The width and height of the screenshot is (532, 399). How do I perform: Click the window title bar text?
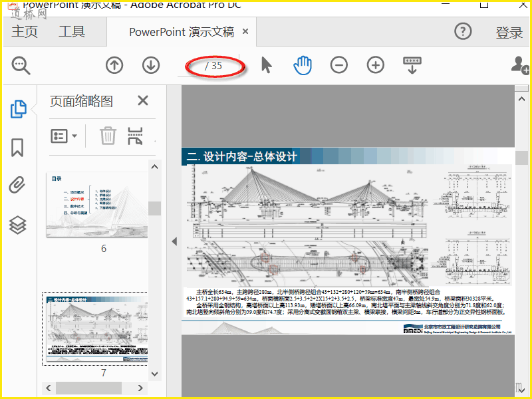[132, 5]
